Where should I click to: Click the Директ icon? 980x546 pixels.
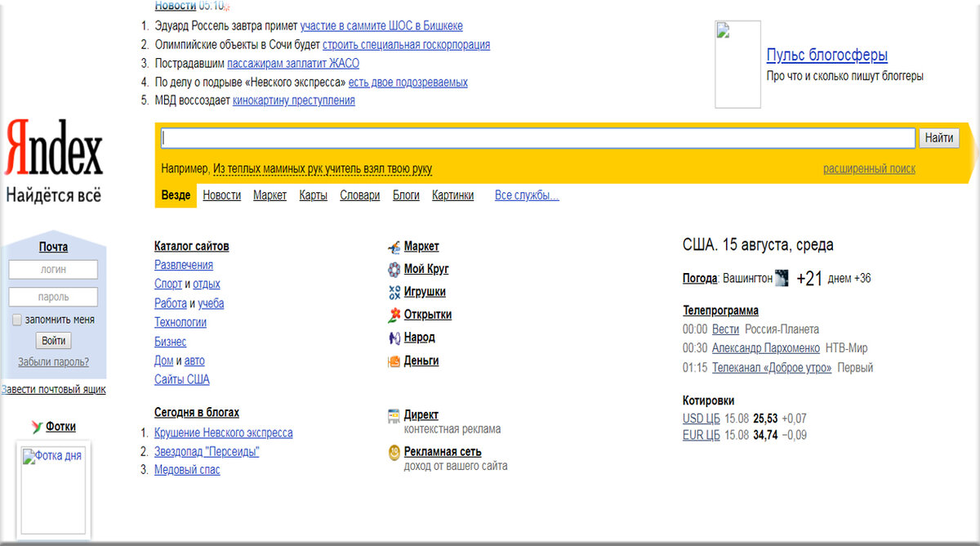click(394, 416)
